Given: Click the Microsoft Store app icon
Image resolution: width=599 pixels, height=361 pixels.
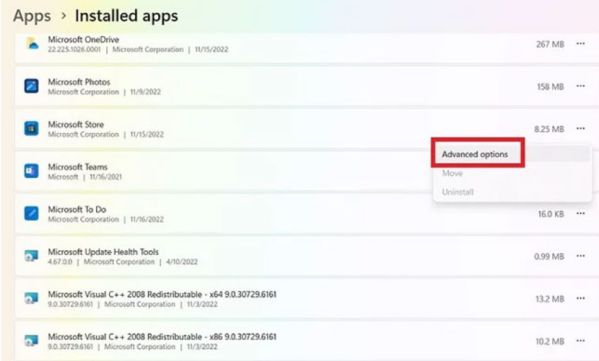Looking at the screenshot, I should (x=31, y=128).
